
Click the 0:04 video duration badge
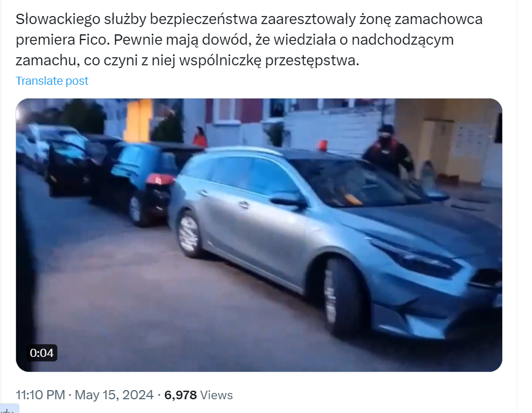[42, 353]
